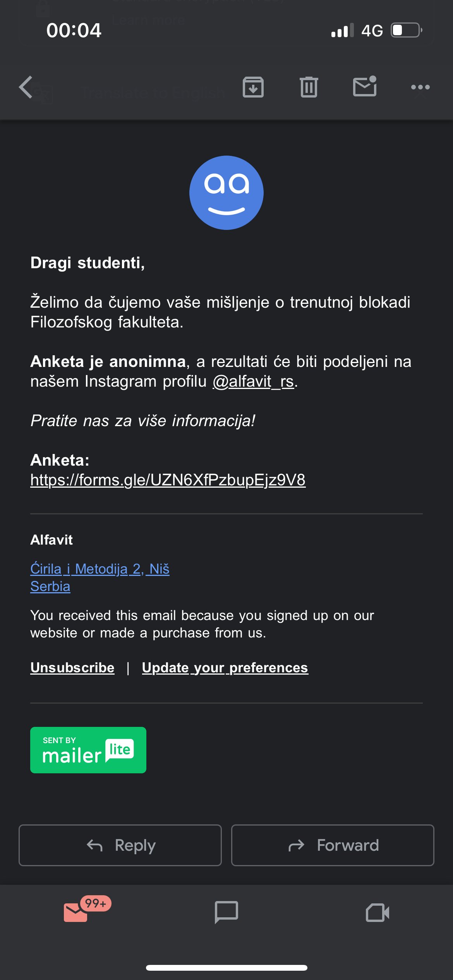Go back using the back arrow
Viewport: 453px width, 980px height.
tap(25, 87)
